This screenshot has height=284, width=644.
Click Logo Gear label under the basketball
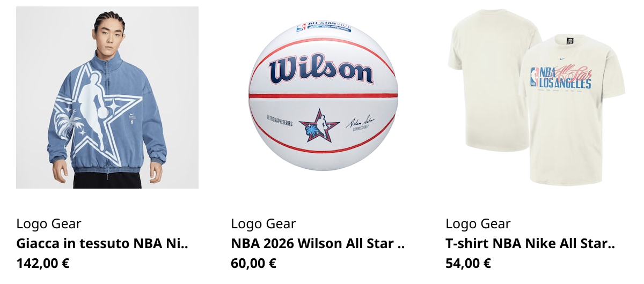[x=264, y=224]
